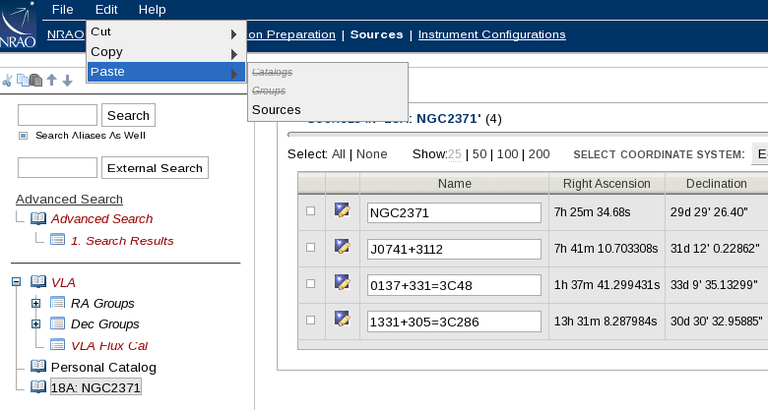
Task: Click the move down arrow icon
Action: [x=67, y=80]
